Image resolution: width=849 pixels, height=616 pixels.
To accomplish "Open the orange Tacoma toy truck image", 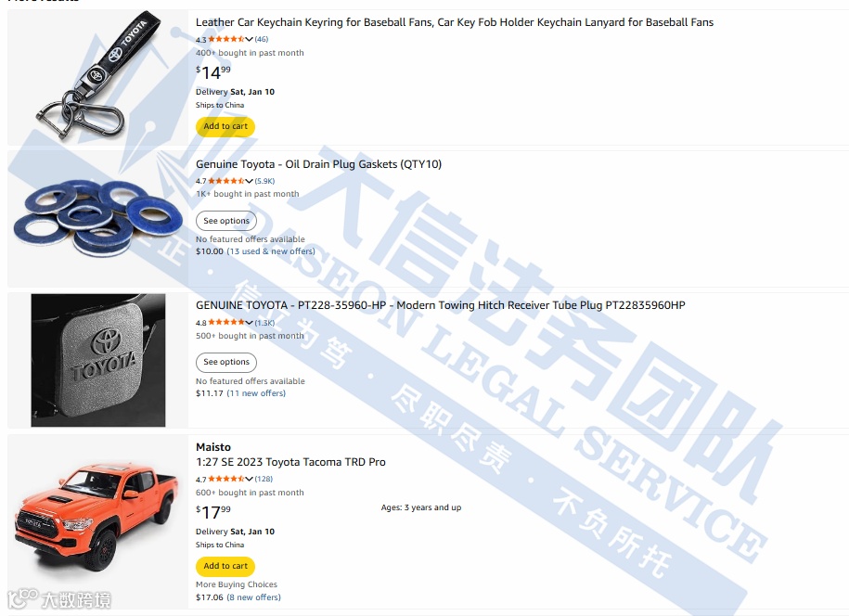I will click(98, 521).
